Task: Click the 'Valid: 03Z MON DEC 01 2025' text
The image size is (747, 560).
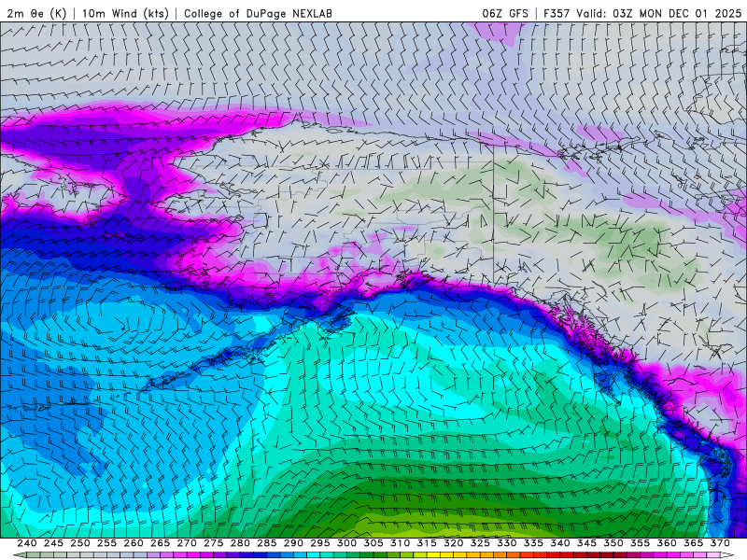Action: 659,13
